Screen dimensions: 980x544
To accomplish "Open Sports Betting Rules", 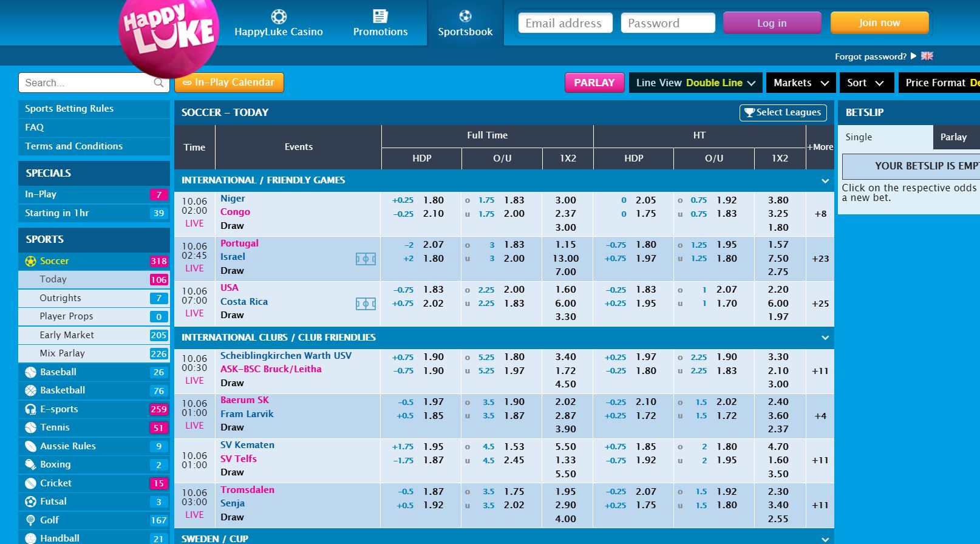I will [x=94, y=109].
